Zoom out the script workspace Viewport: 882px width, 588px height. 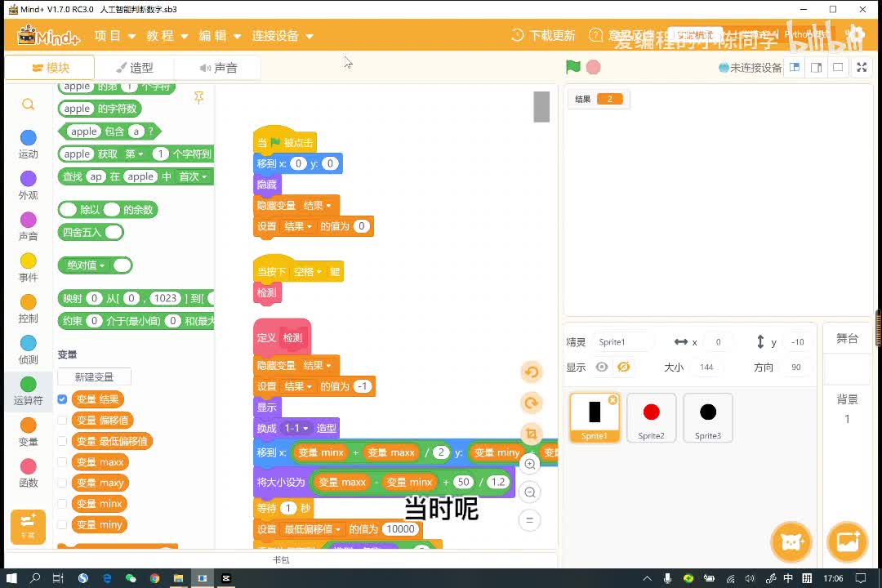530,492
